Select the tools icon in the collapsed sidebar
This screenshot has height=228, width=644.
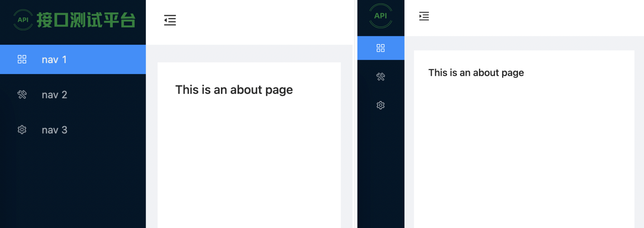(381, 77)
